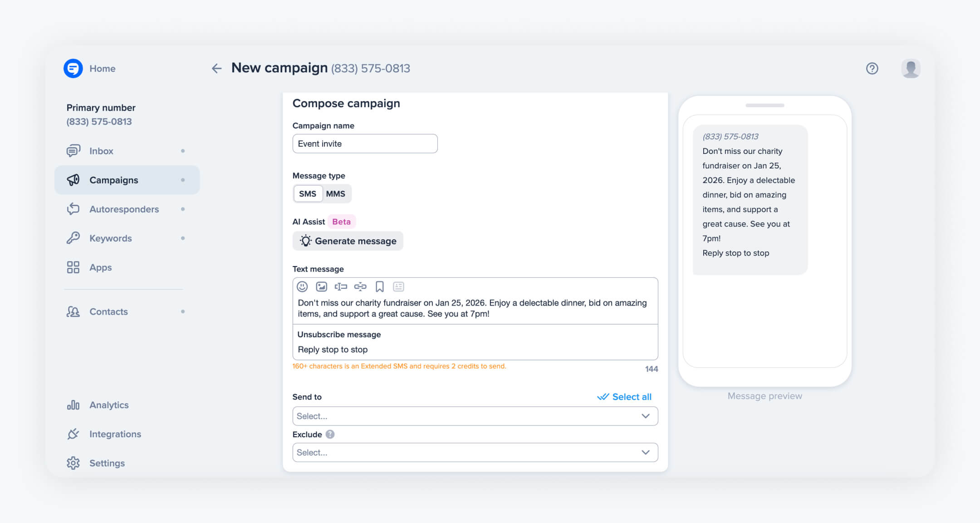Screen dimensions: 980x523
Task: Select Keywords in the left sidebar
Action: 109,238
